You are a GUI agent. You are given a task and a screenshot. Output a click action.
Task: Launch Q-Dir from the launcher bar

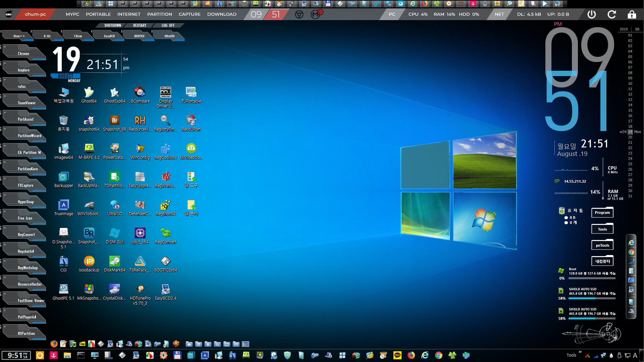pos(47,36)
